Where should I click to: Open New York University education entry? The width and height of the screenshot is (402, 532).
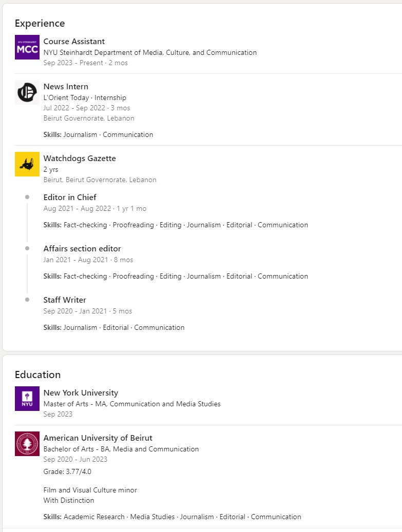pyautogui.click(x=81, y=393)
